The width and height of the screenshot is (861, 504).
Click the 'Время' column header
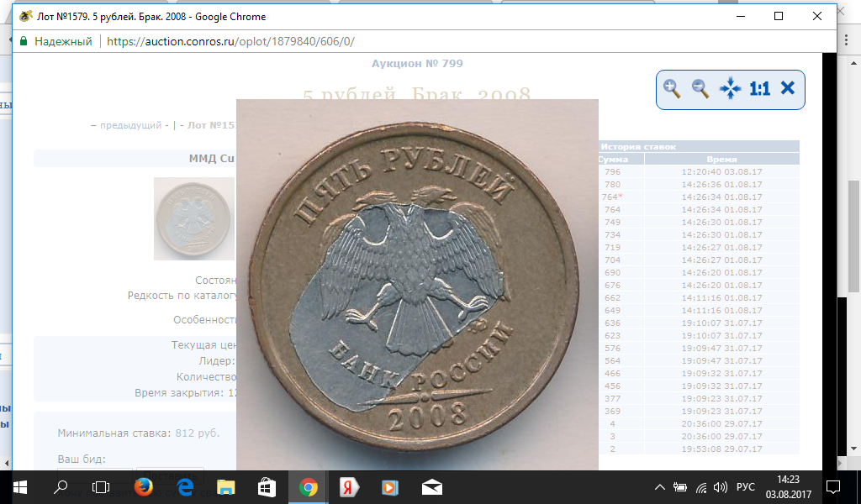pyautogui.click(x=721, y=159)
